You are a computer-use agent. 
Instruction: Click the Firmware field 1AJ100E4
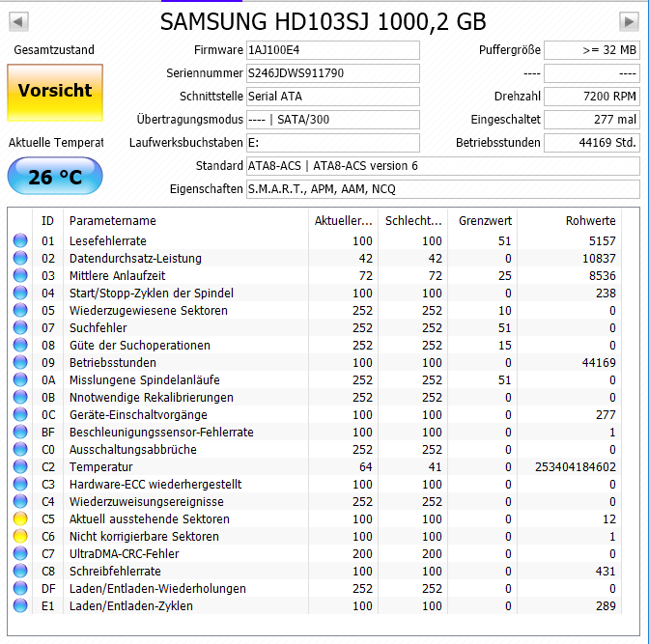(333, 50)
